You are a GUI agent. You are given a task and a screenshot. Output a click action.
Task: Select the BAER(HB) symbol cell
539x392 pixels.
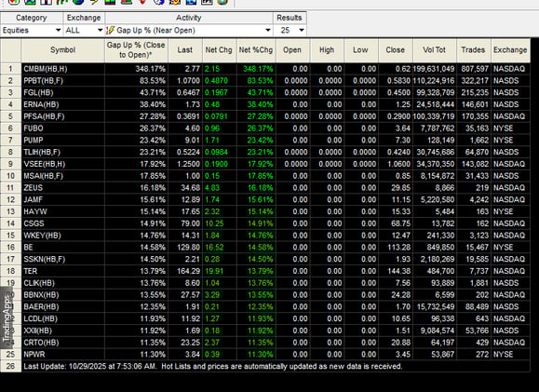[x=63, y=306]
